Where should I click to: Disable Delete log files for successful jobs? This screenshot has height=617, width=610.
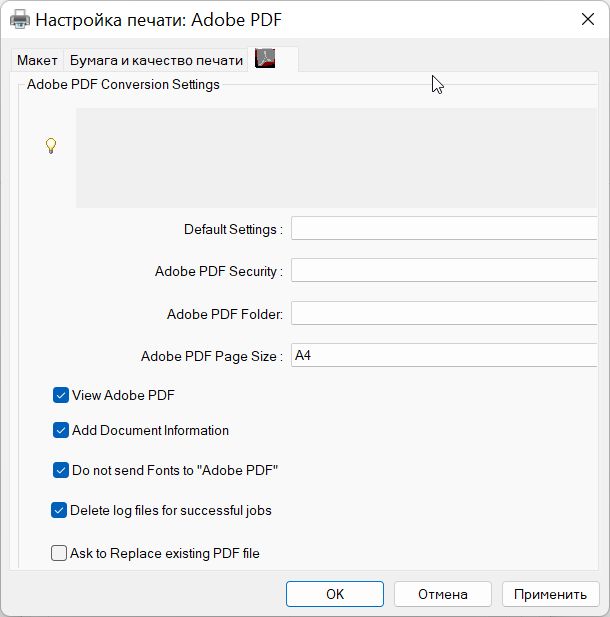pos(59,510)
